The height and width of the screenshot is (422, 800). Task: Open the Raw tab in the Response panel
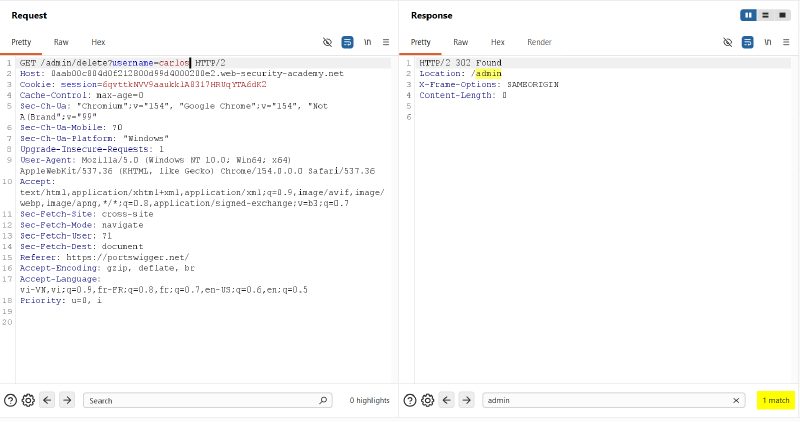[461, 42]
